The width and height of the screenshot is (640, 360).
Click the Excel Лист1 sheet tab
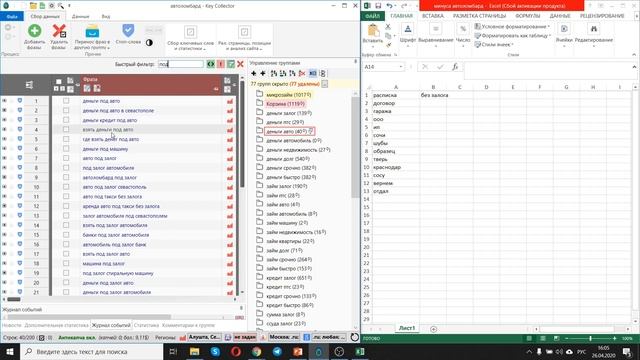click(407, 328)
